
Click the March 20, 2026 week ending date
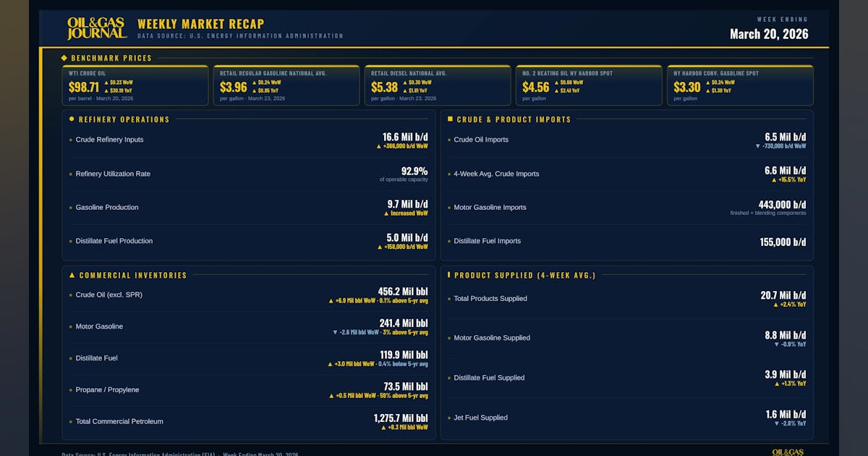(x=769, y=34)
